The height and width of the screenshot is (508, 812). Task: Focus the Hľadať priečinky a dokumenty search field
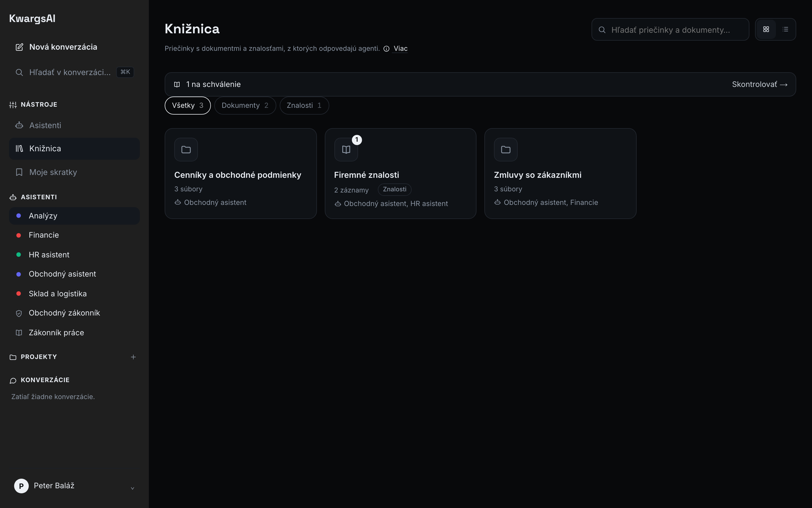point(670,30)
